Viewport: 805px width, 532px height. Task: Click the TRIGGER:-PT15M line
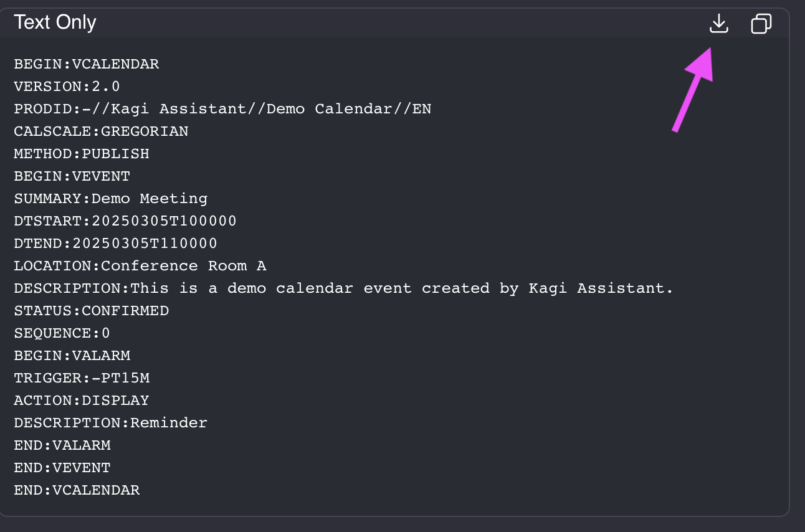[82, 378]
